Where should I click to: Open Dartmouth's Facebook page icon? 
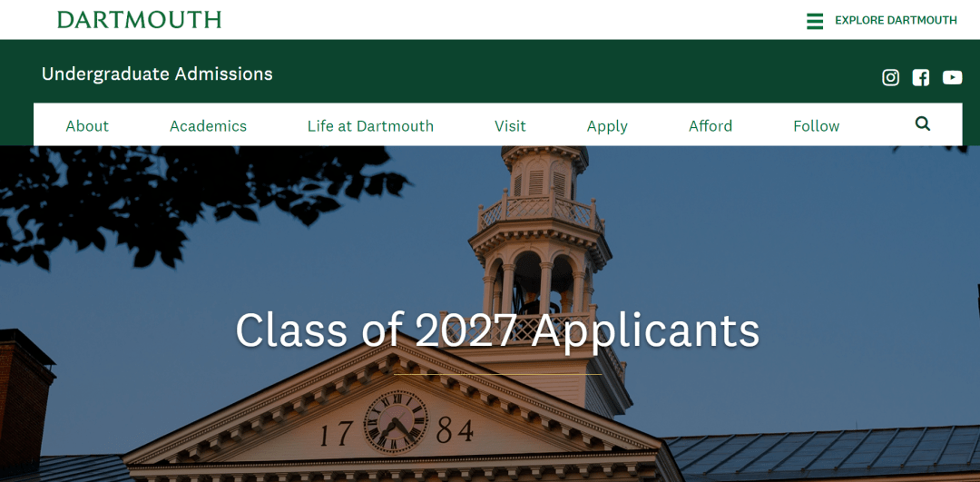[921, 77]
